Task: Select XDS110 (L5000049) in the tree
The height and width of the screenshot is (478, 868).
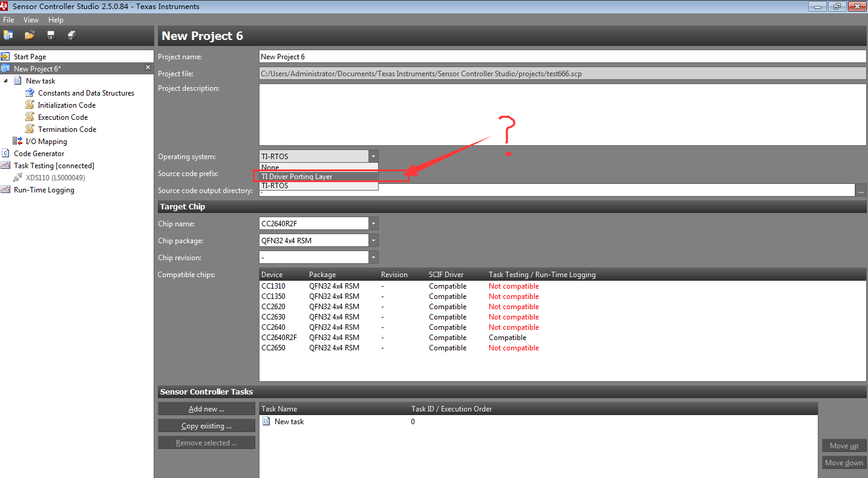Action: (56, 177)
